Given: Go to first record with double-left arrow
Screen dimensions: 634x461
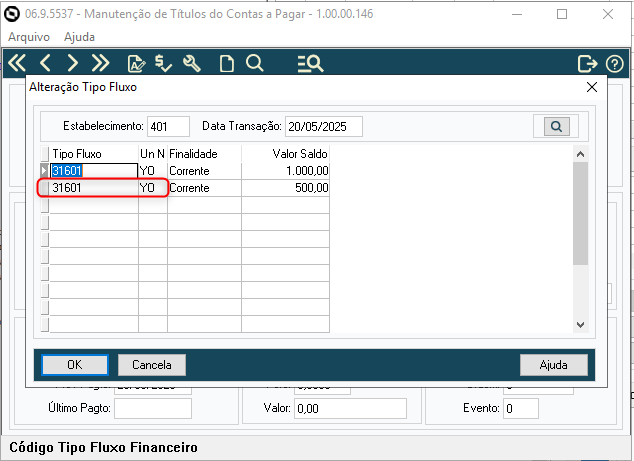Looking at the screenshot, I should [17, 63].
